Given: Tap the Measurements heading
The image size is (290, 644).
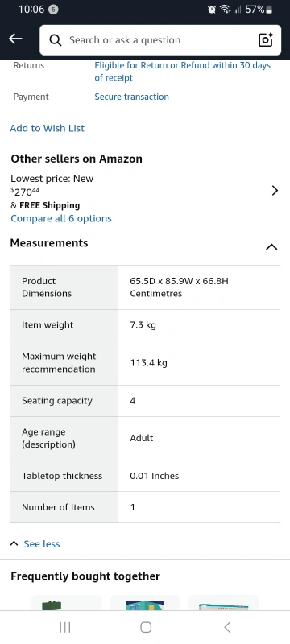Looking at the screenshot, I should tap(49, 243).
